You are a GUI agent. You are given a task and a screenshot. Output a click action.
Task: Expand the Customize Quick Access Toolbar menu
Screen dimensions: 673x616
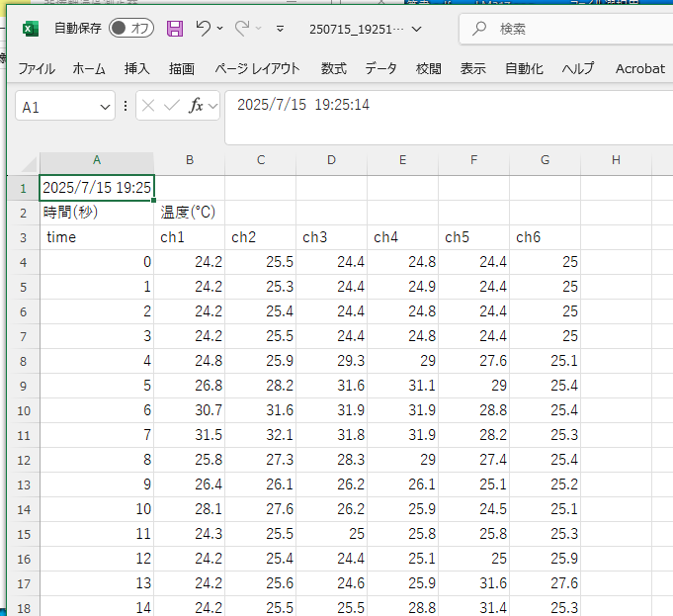click(x=280, y=29)
